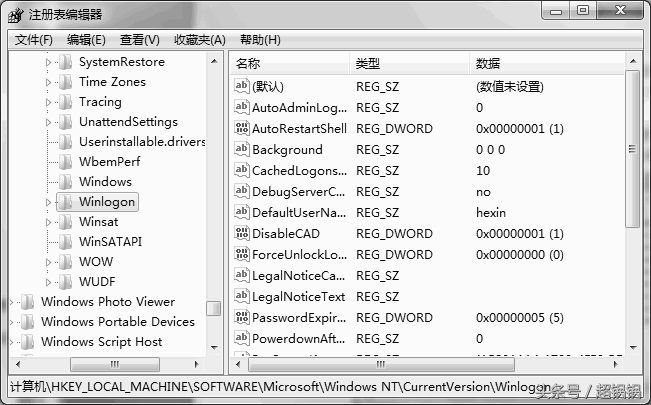Click the registry path in the status bar
Screen dimensions: 651x405
(x=280, y=387)
